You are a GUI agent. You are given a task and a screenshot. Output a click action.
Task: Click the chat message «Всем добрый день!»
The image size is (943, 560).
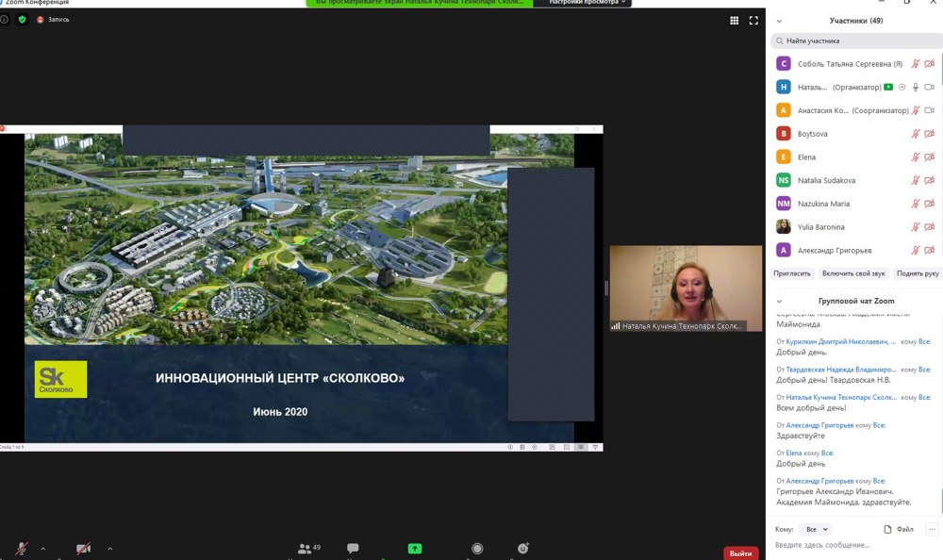click(811, 408)
